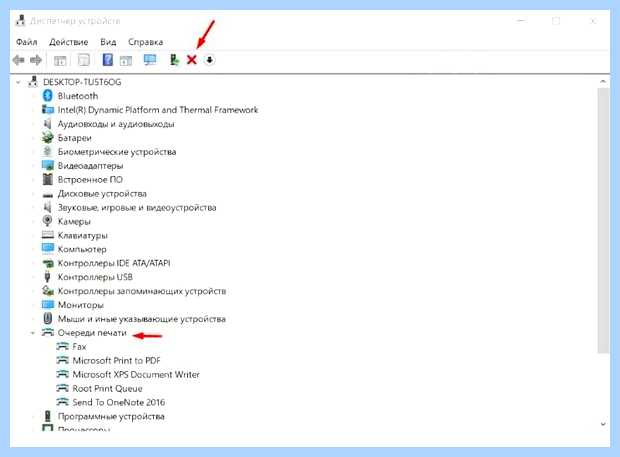
Task: Click Scan for hardware changes monitor icon
Action: pos(150,60)
